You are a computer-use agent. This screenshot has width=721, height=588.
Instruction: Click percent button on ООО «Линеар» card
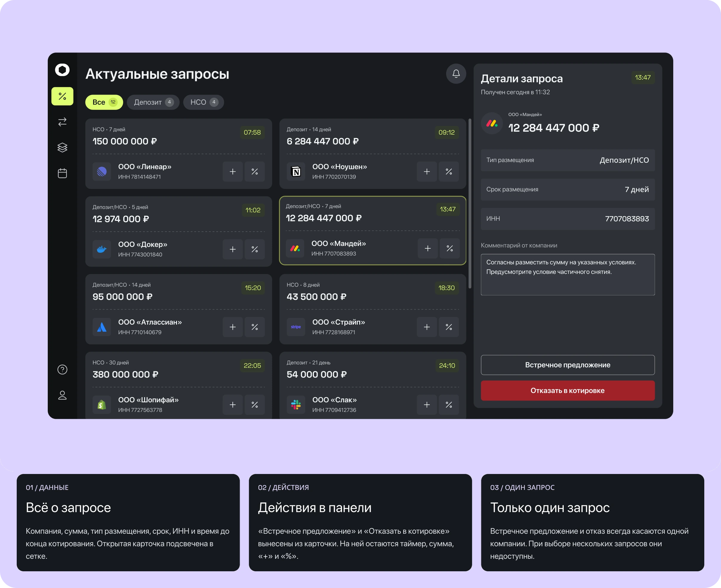tap(255, 172)
